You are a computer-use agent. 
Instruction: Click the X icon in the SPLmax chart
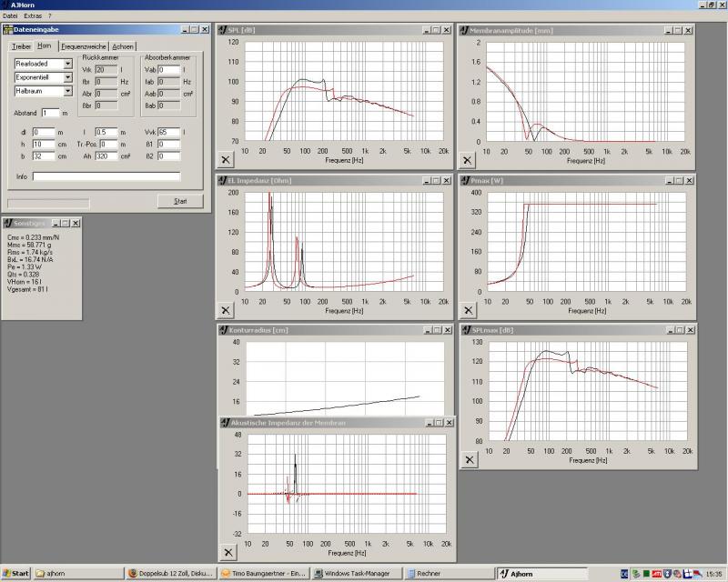coord(469,459)
